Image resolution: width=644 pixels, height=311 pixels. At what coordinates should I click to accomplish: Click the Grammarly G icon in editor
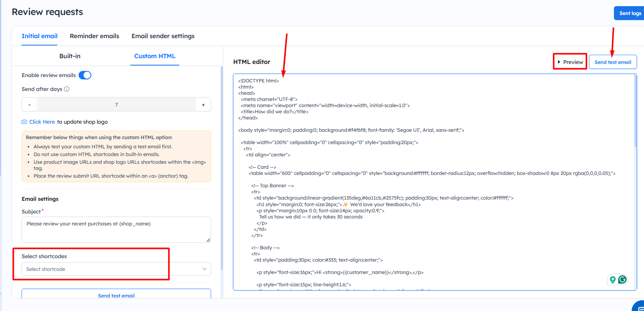pos(622,279)
